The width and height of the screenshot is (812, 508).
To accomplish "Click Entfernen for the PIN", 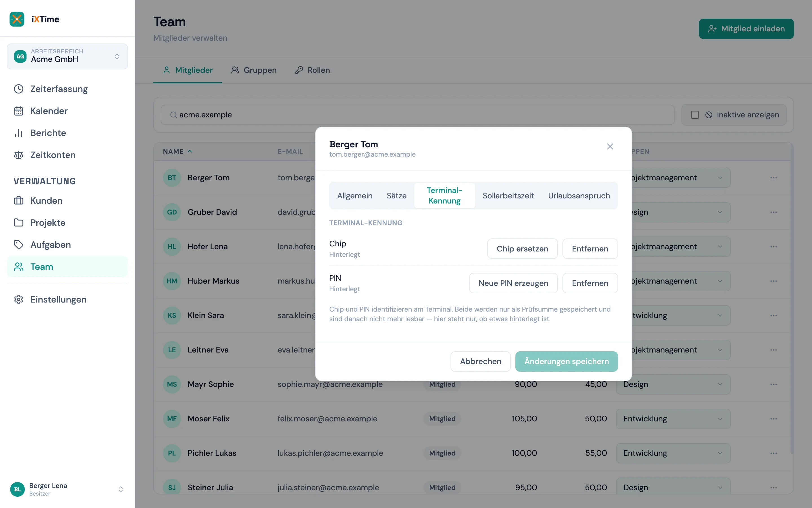I will point(590,283).
